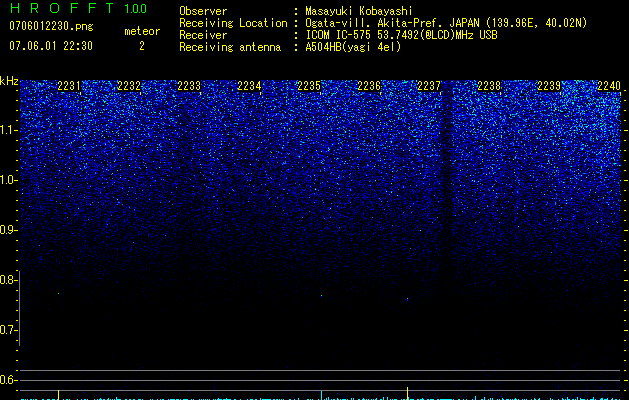Viewport: 629px width, 400px height.
Task: Click the Ogata-vill. Akita-Pref. JAPAN location text
Action: (446, 23)
